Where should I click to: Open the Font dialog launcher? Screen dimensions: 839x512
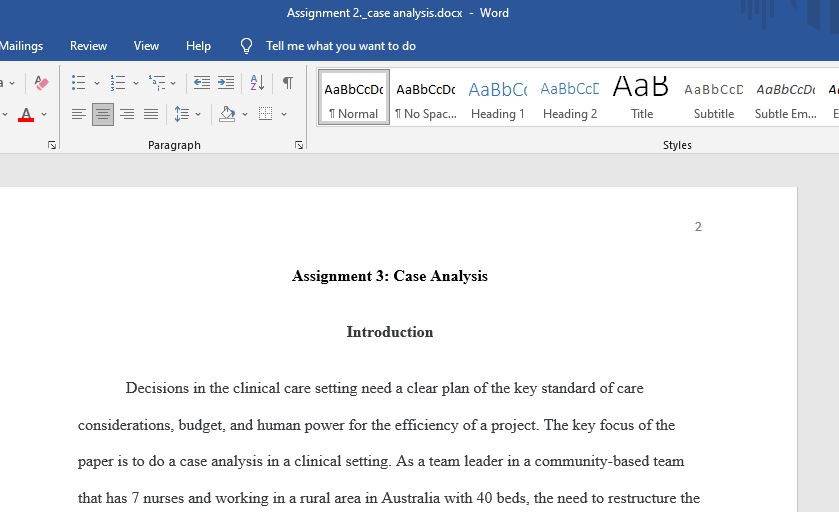tap(52, 145)
